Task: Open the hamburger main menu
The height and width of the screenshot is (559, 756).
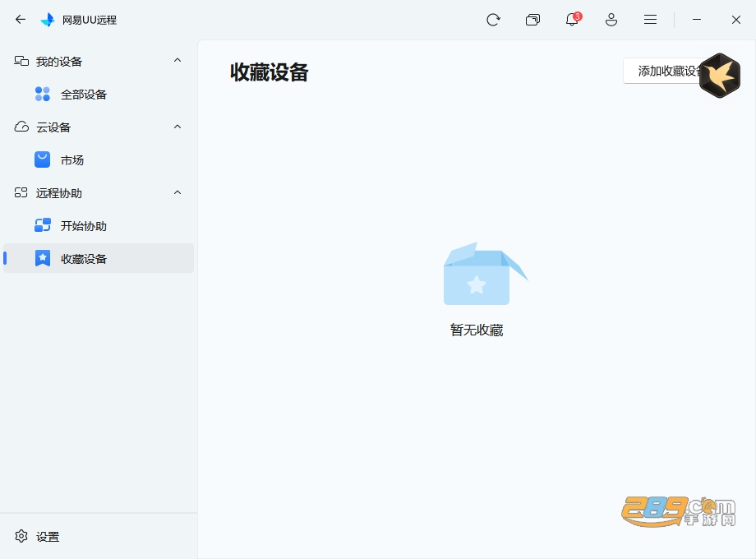Action: (651, 19)
